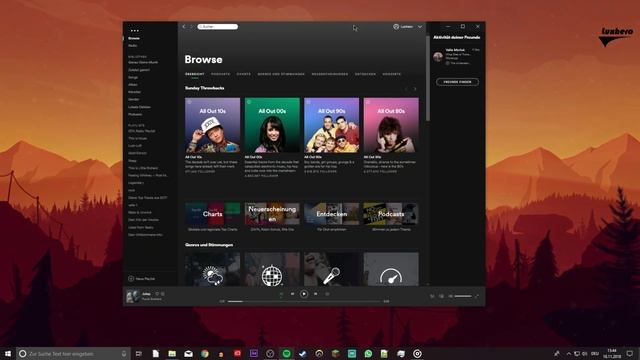This screenshot has width=640, height=360.
Task: Create a playlist via Neue Playlist
Action: [x=142, y=278]
